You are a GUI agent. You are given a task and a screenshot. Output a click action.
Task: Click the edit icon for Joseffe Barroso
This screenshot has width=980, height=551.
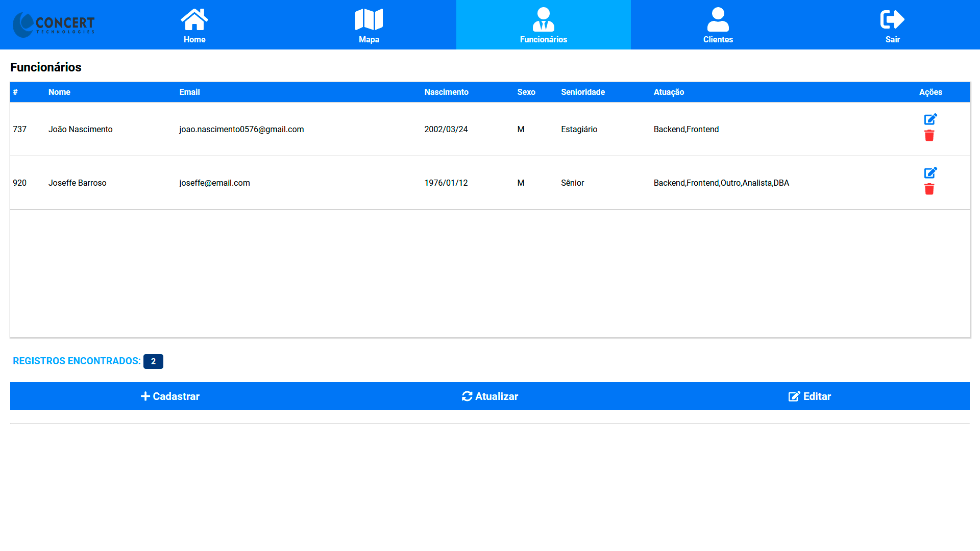pyautogui.click(x=930, y=173)
